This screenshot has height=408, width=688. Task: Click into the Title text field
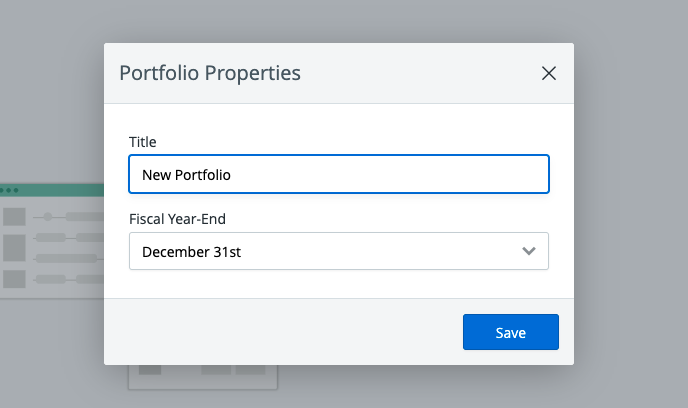coord(400,174)
